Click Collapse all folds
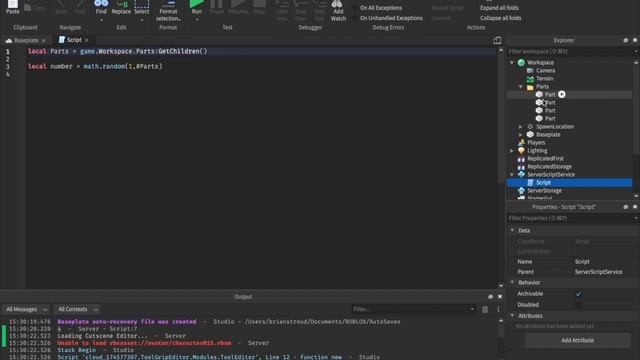This screenshot has width=640, height=360. tap(500, 18)
